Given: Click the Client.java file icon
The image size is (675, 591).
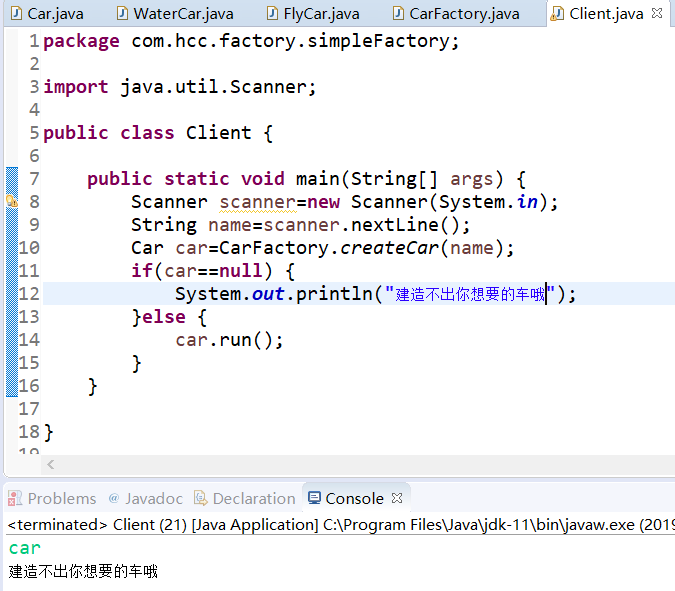Looking at the screenshot, I should click(557, 13).
